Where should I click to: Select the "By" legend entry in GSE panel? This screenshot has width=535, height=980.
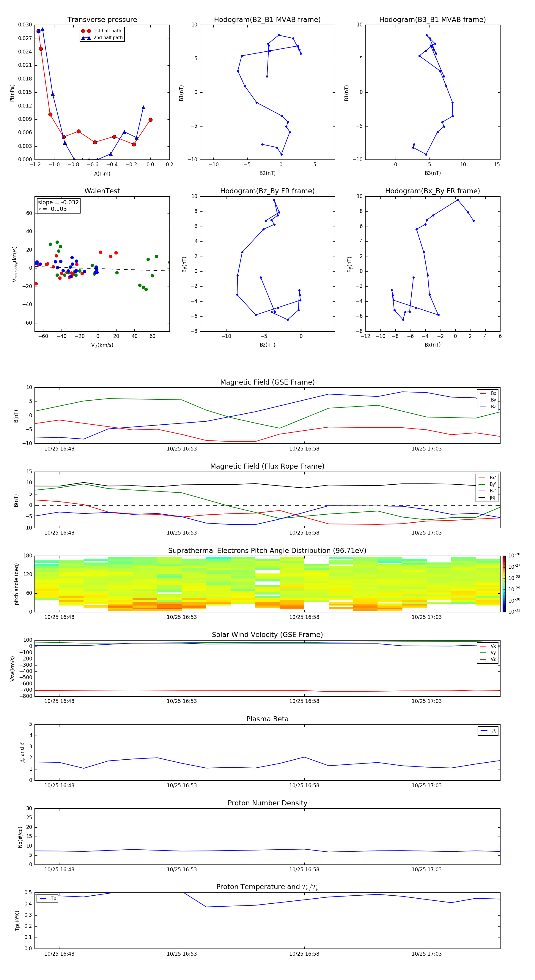click(488, 400)
